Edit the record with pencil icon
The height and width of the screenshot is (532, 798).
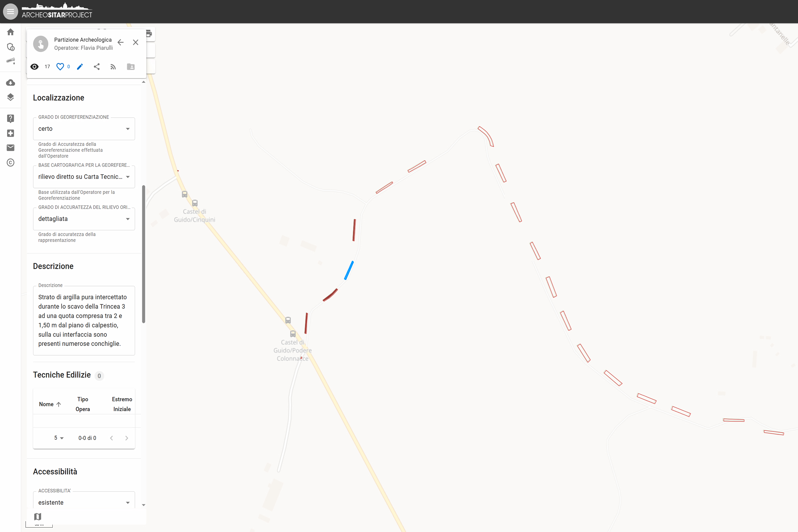80,67
